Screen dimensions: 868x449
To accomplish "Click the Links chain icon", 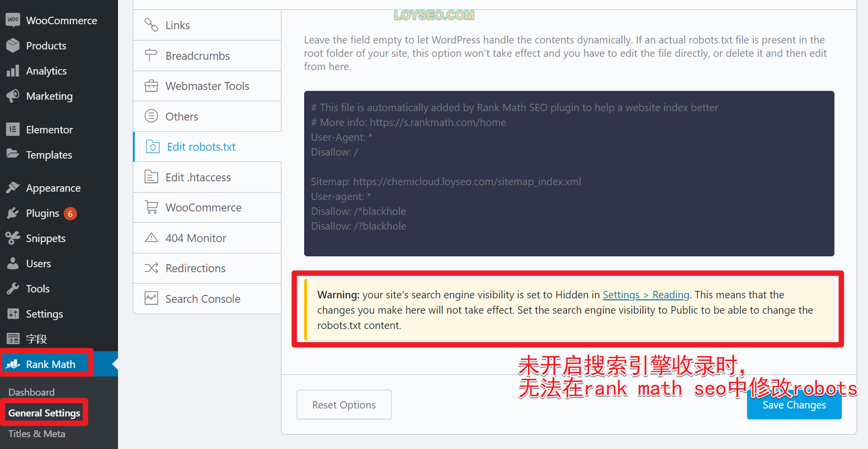I will [x=151, y=25].
